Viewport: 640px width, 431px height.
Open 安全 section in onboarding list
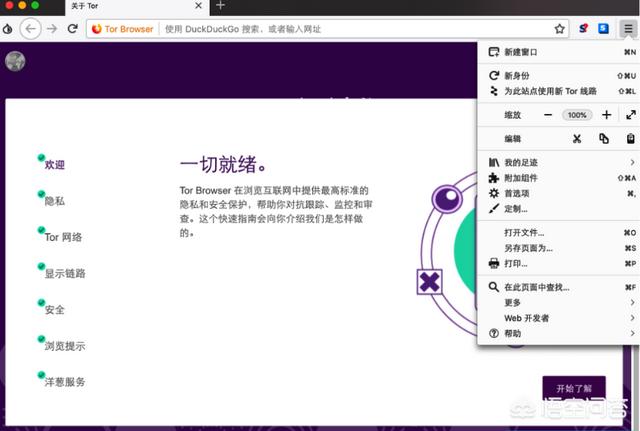54,310
